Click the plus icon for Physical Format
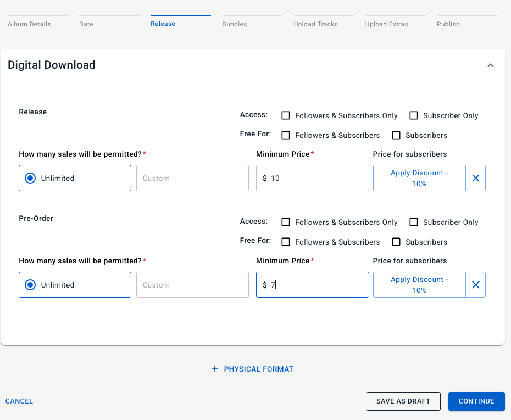This screenshot has height=420, width=511. (215, 369)
